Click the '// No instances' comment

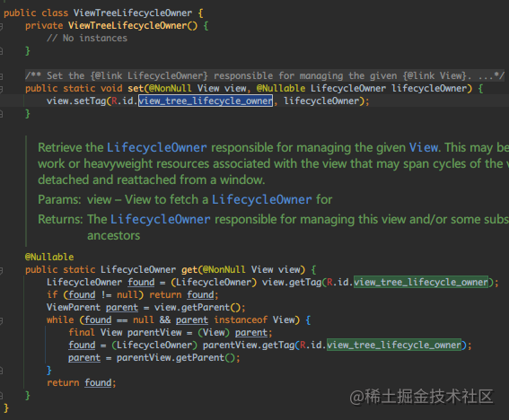pyautogui.click(x=87, y=39)
